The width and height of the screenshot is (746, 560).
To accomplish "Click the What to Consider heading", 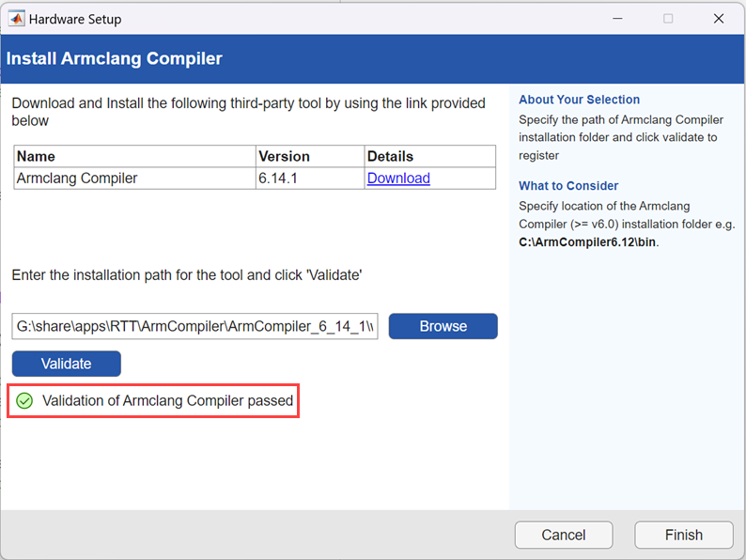I will (568, 186).
